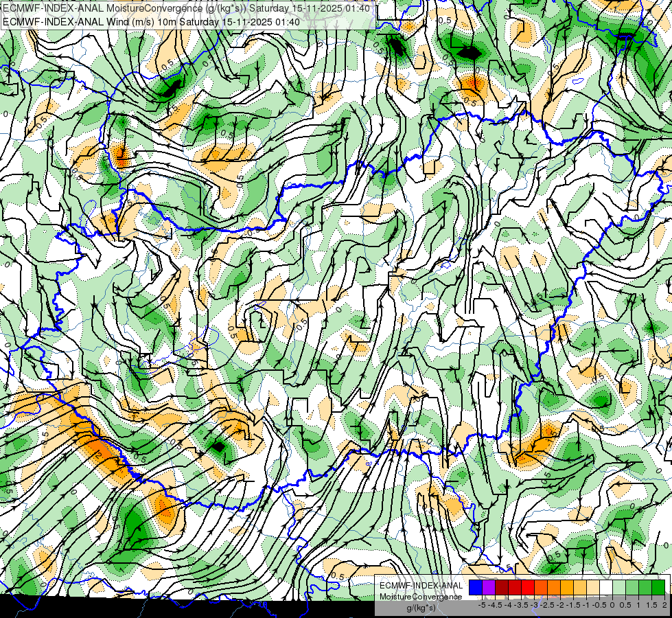Pick red-orange swatch between -3 and -2.5

pyautogui.click(x=541, y=587)
